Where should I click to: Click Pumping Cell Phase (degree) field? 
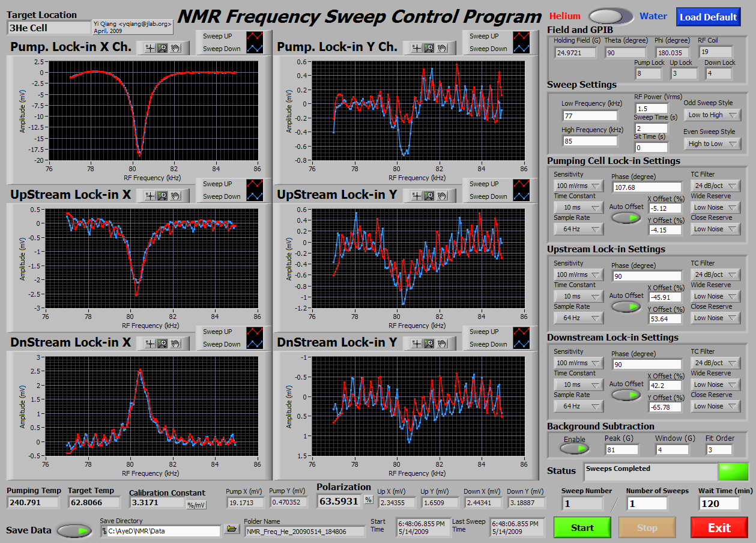pos(647,187)
